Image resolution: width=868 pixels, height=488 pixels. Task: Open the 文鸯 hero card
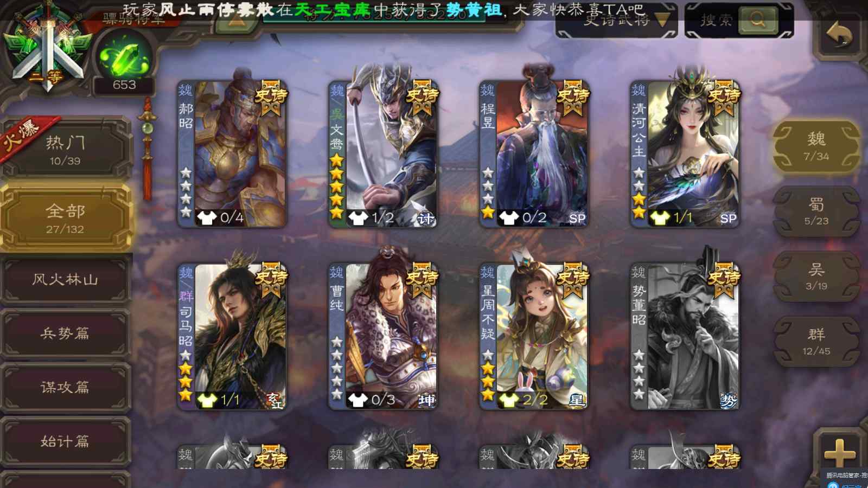point(383,153)
